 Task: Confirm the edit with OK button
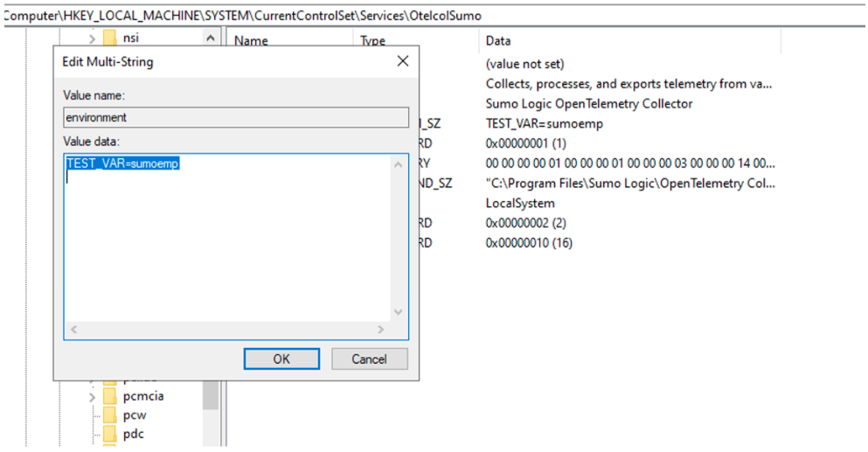[x=281, y=358]
